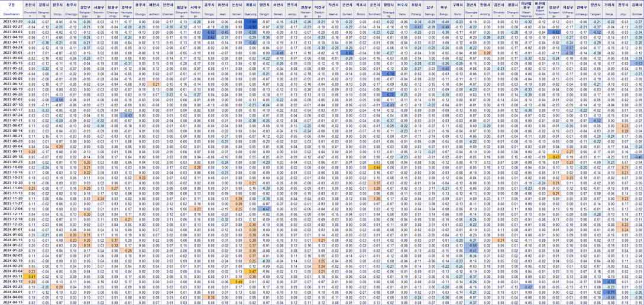This screenshot has height=305, width=644.
Task: Click the Pohang column header
Action: 416,10
